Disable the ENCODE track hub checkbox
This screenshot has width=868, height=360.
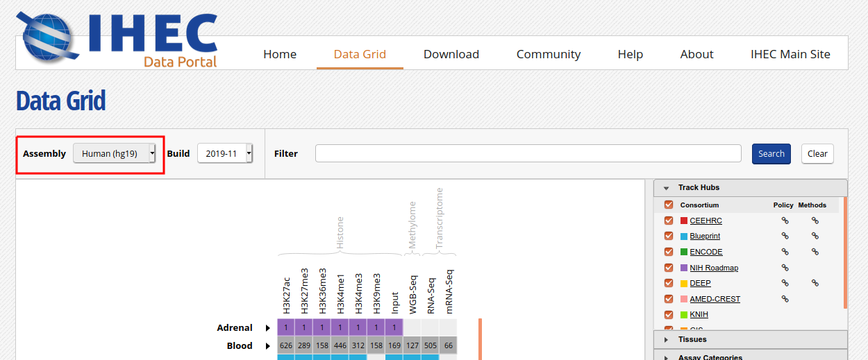click(x=669, y=252)
